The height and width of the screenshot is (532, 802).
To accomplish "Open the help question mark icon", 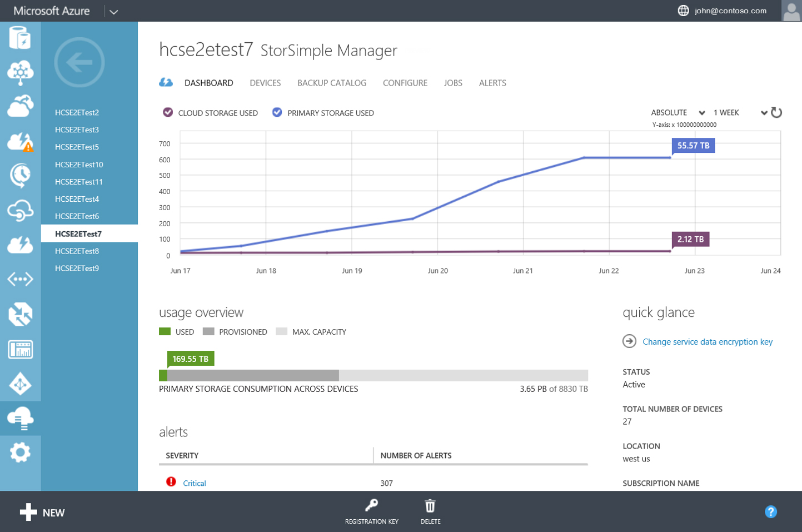I will coord(770,511).
